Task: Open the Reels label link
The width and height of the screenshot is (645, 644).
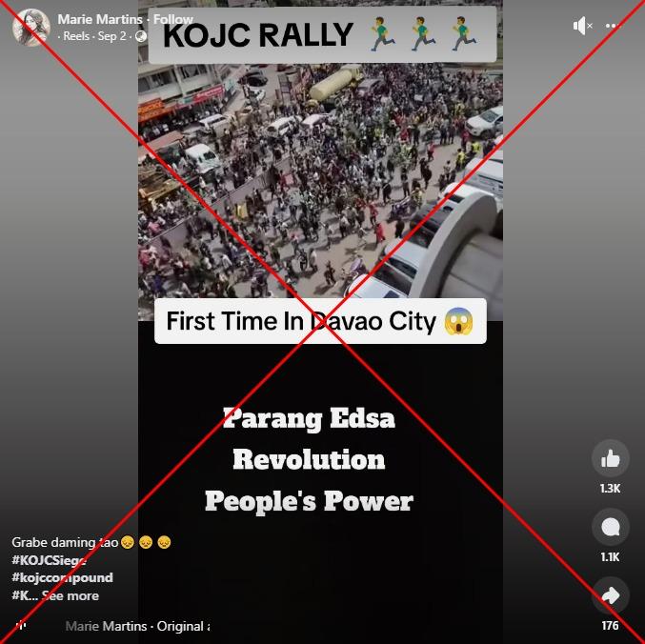Action: [76, 36]
